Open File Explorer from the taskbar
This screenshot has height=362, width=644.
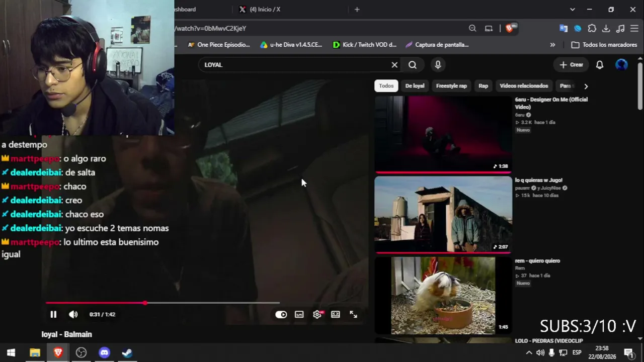pos(35,352)
